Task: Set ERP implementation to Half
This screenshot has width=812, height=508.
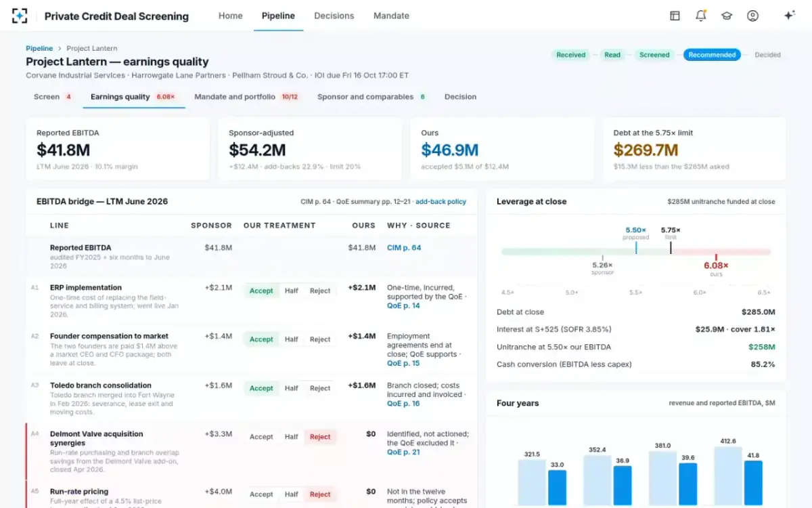Action: coord(292,291)
